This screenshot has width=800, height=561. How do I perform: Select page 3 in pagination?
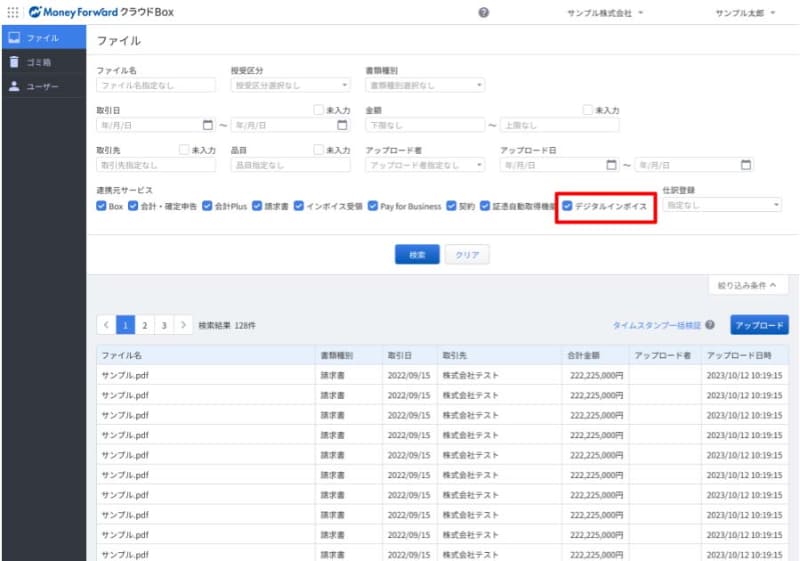[x=164, y=325]
